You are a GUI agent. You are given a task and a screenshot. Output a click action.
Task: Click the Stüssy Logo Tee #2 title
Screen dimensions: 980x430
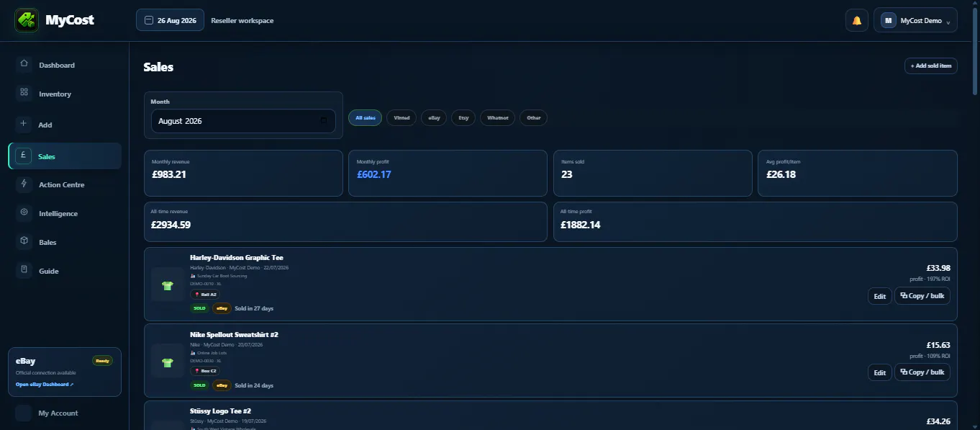point(219,412)
